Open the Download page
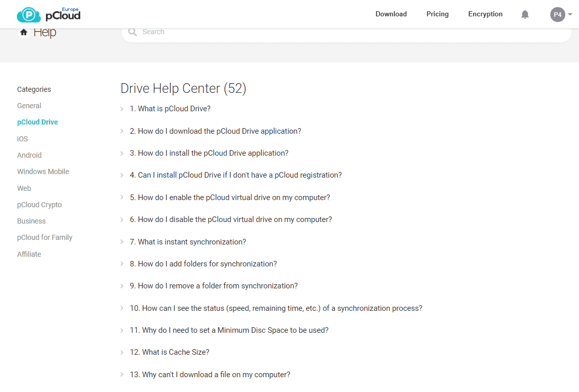579x392 pixels. (x=391, y=14)
